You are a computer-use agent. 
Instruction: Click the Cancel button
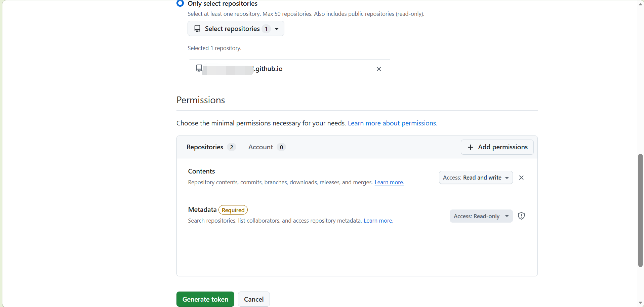254,299
